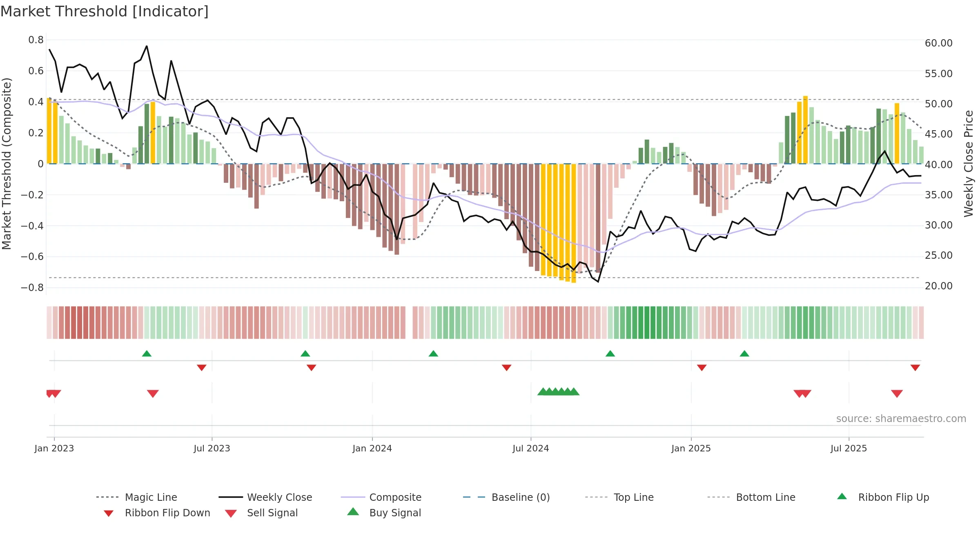The width and height of the screenshot is (980, 551).
Task: Click the lowest yellow bar near August 2024
Action: (574, 223)
